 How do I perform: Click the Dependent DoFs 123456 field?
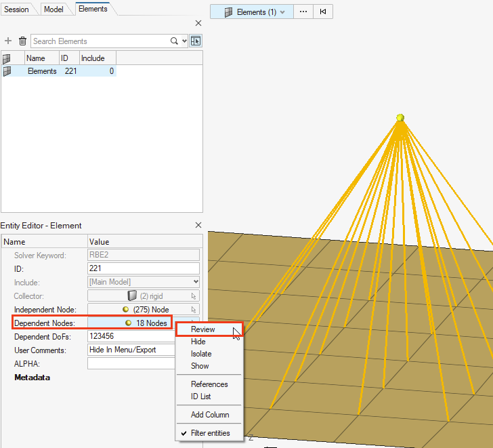[x=131, y=336]
